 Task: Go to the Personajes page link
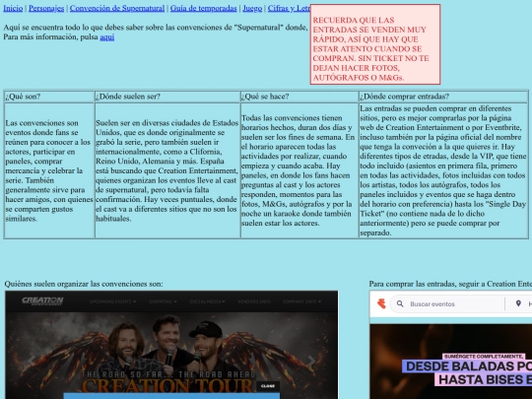(46, 8)
